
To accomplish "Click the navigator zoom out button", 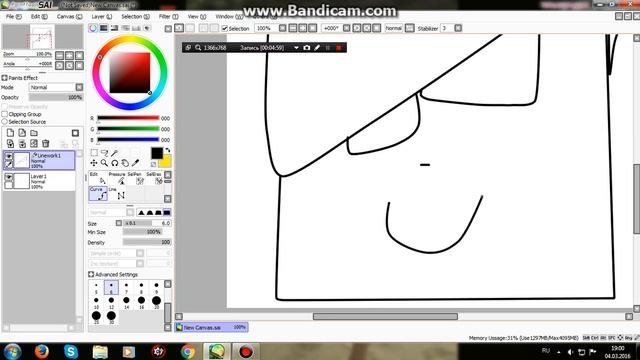I will [60, 55].
